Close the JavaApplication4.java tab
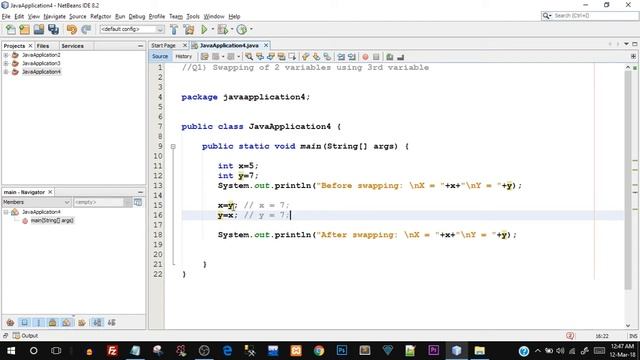 tap(266, 45)
